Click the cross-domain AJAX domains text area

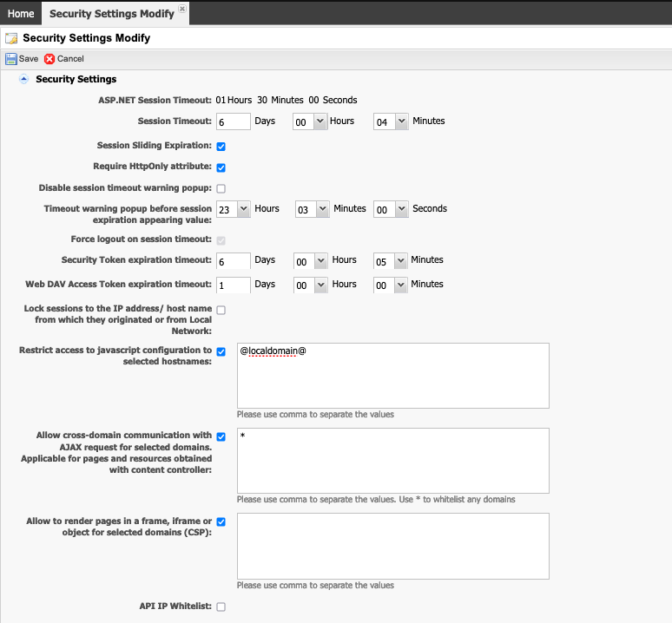coord(393,461)
